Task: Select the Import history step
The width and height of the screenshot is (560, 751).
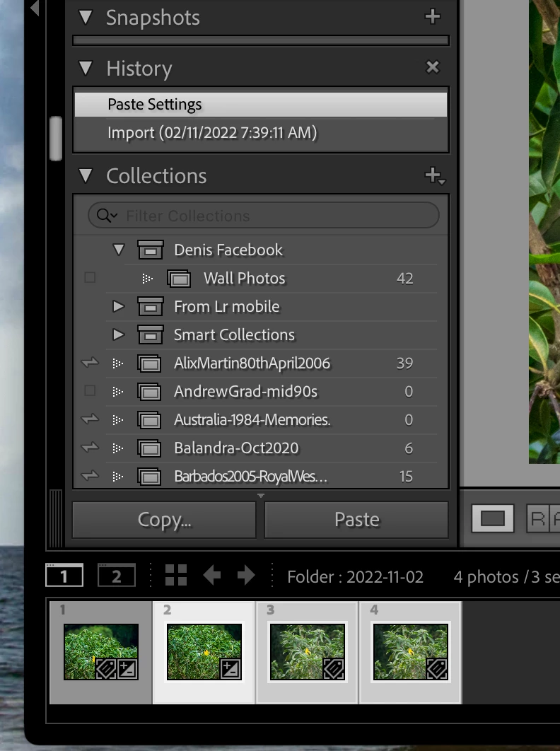Action: coord(261,133)
